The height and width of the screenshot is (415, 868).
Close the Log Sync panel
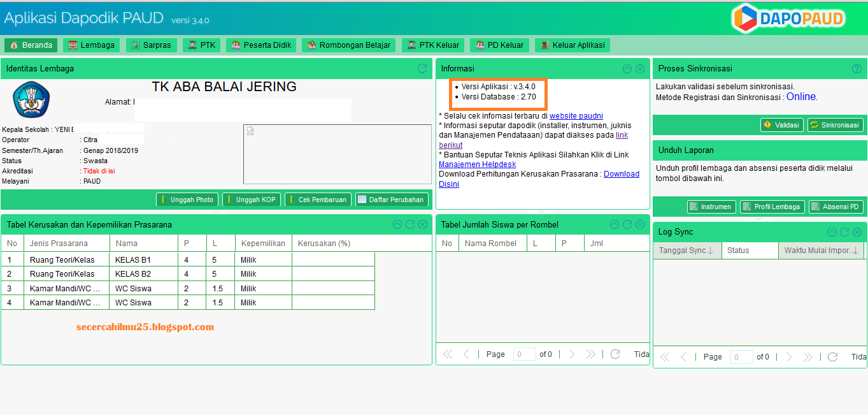(857, 232)
